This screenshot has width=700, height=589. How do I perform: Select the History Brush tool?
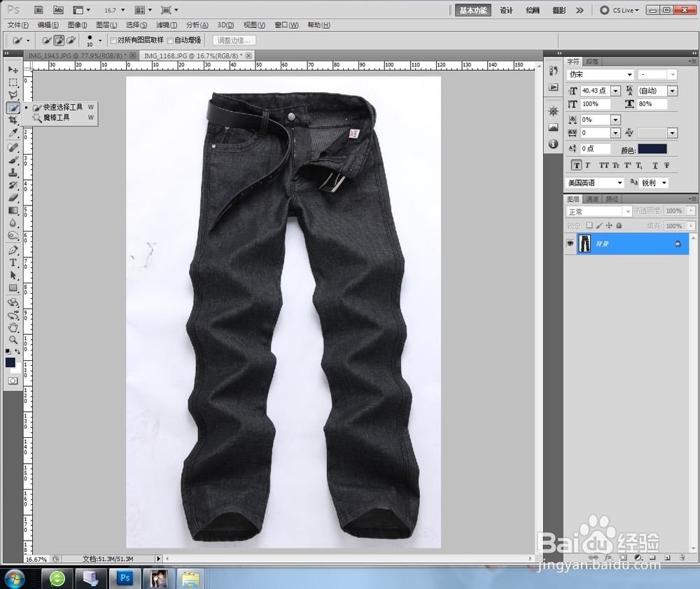[x=13, y=185]
